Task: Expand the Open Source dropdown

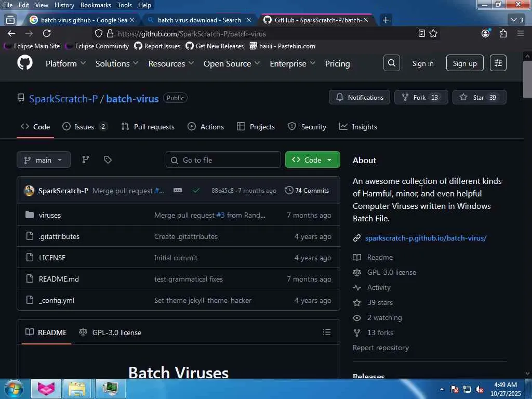Action: click(232, 63)
